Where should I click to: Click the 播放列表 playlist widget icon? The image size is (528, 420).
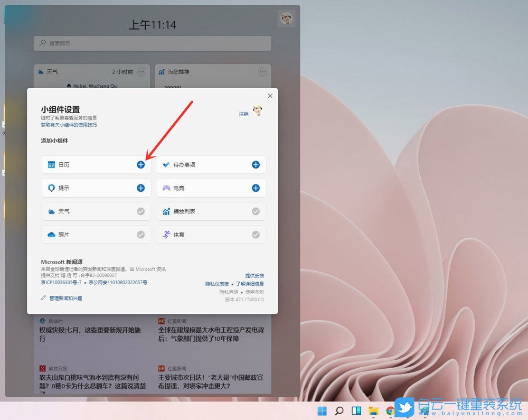(x=167, y=211)
